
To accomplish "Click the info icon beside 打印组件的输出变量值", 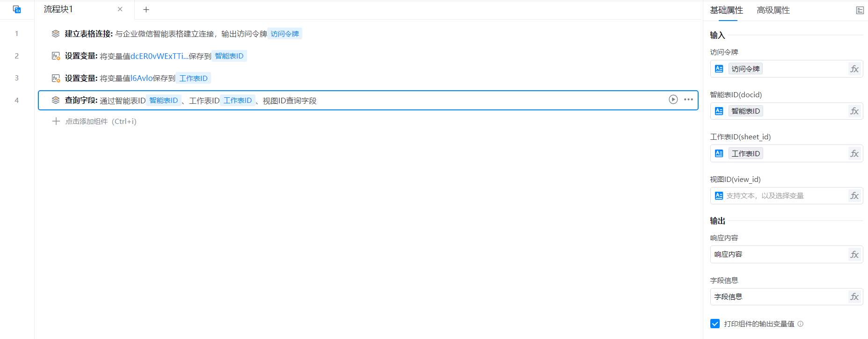I will (800, 324).
